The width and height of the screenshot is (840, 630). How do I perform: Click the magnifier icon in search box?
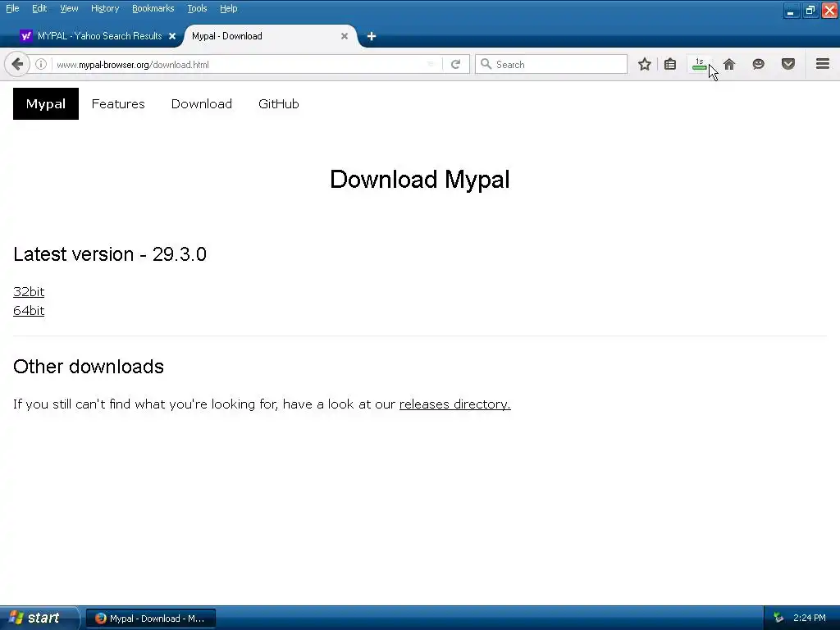[x=486, y=64]
